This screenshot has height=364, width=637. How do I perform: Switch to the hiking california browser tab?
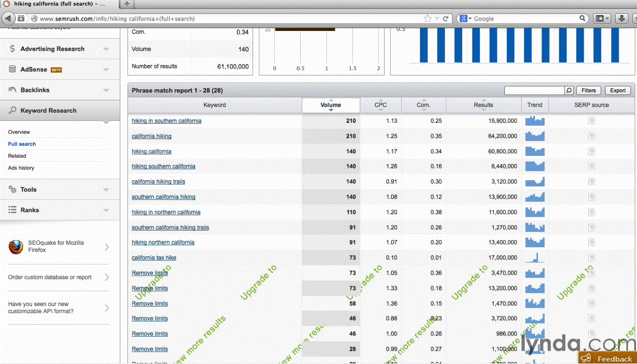(60, 4)
